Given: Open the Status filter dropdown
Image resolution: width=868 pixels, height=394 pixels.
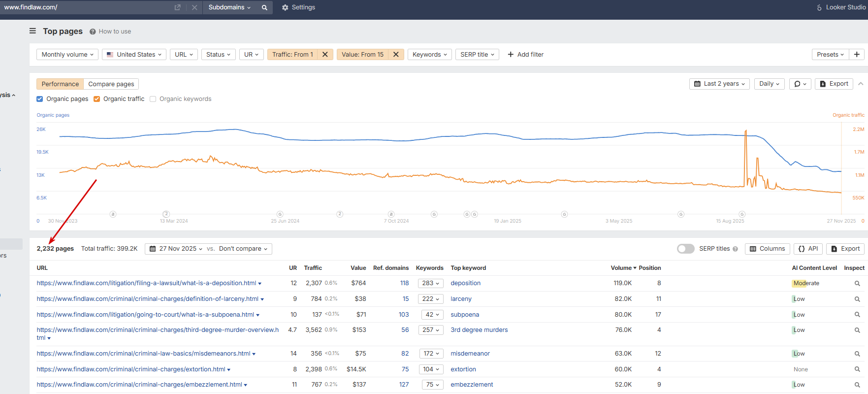Looking at the screenshot, I should (x=219, y=55).
